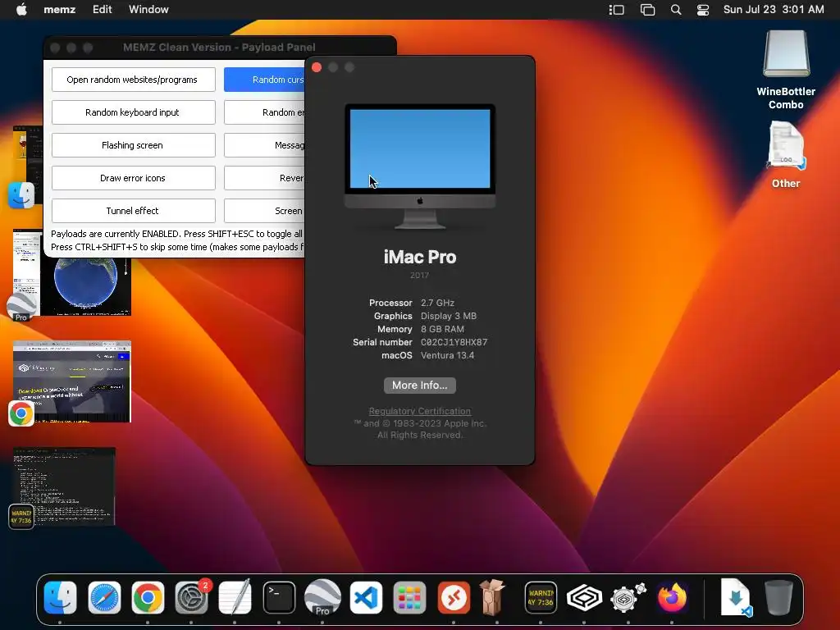This screenshot has width=840, height=630.
Task: Click the Ventura 13.4 macOS value
Action: pos(447,355)
